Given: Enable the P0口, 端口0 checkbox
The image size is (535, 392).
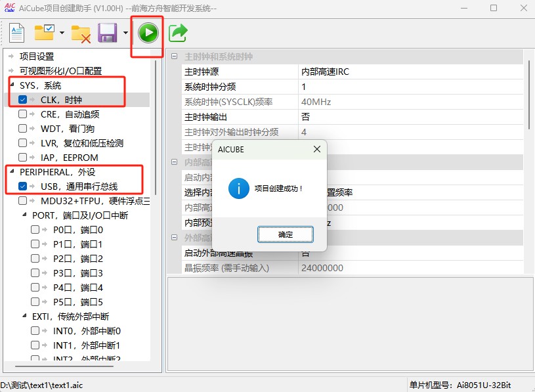Looking at the screenshot, I should pos(35,230).
